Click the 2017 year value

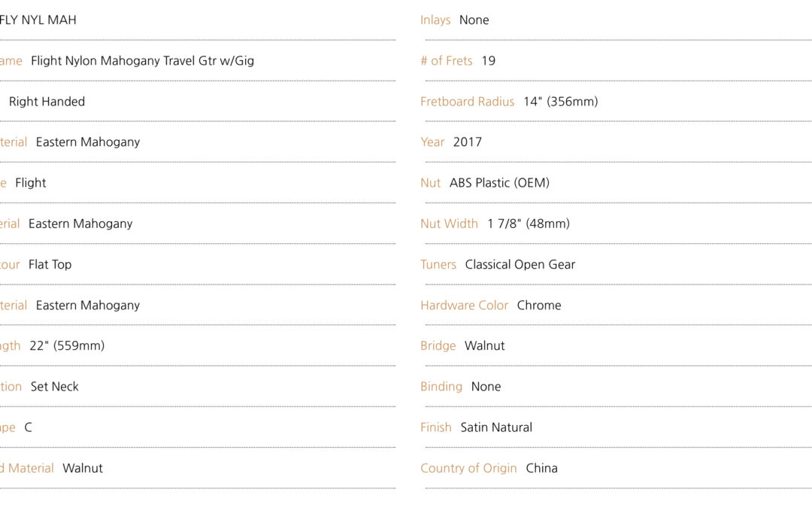coord(467,142)
